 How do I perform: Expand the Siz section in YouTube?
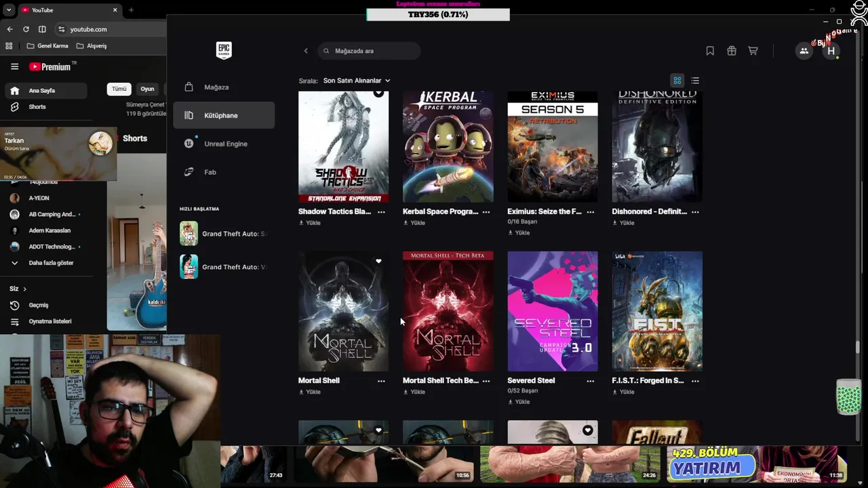pyautogui.click(x=18, y=289)
